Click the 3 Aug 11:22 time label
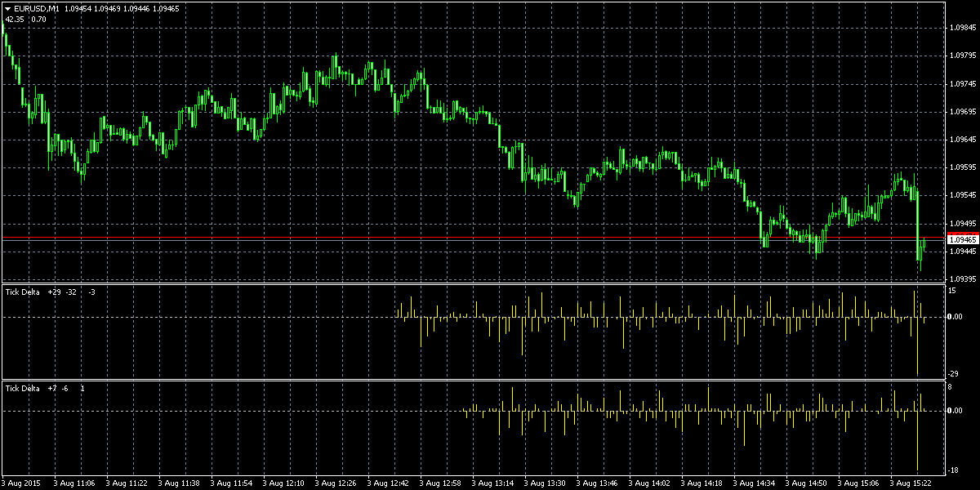The height and width of the screenshot is (490, 980). (127, 483)
